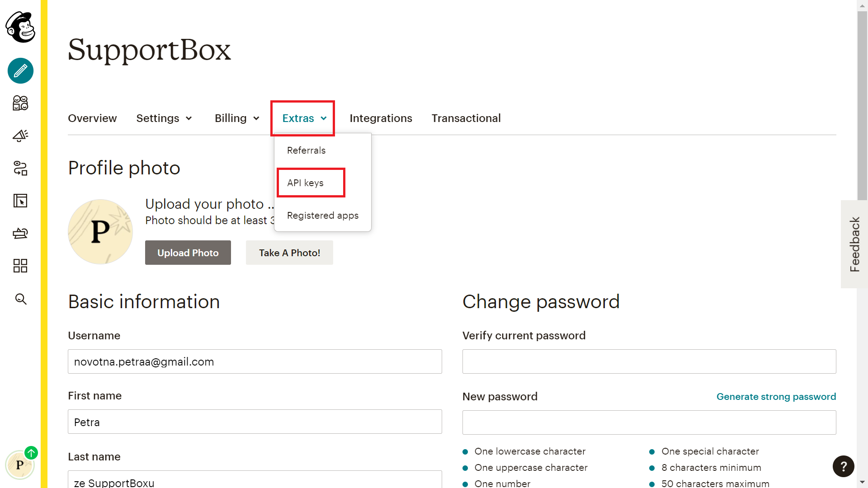
Task: Open the Integrations grid sidebar icon
Action: coord(20,266)
